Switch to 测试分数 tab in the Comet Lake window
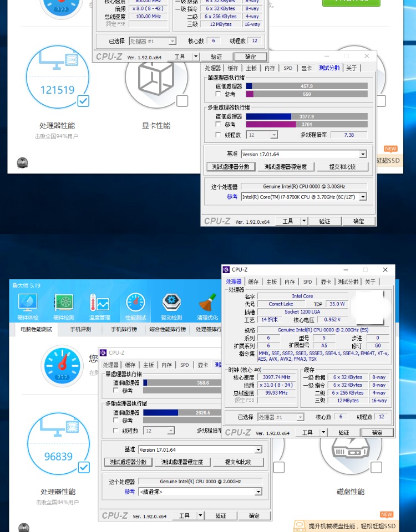The height and width of the screenshot is (532, 416). [x=348, y=282]
